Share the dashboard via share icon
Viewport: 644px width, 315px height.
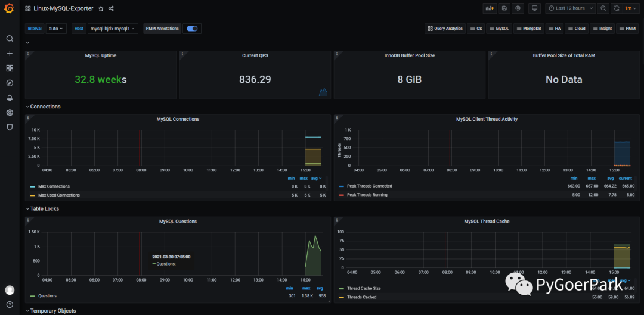pos(111,8)
